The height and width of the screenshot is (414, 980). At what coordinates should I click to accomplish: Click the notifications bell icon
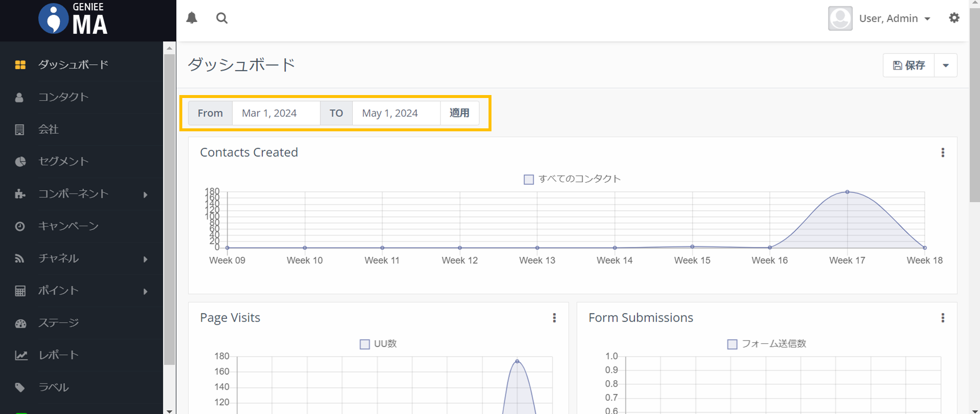pos(192,18)
